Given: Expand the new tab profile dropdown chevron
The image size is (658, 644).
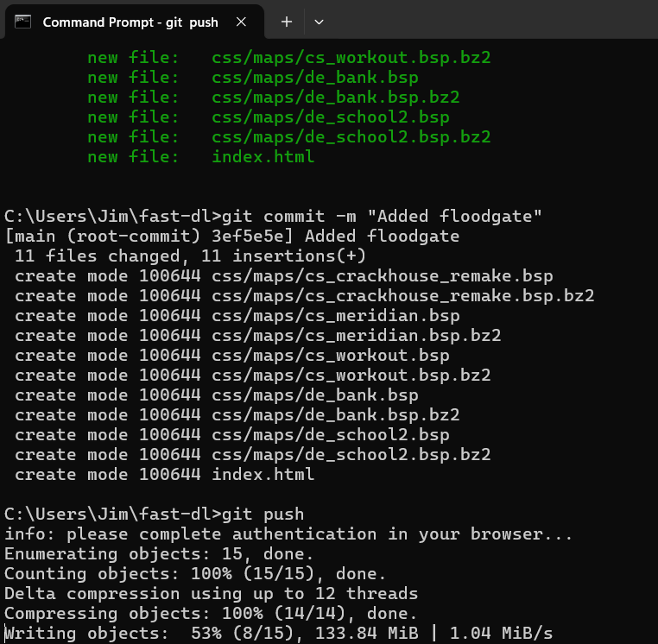Looking at the screenshot, I should point(319,22).
